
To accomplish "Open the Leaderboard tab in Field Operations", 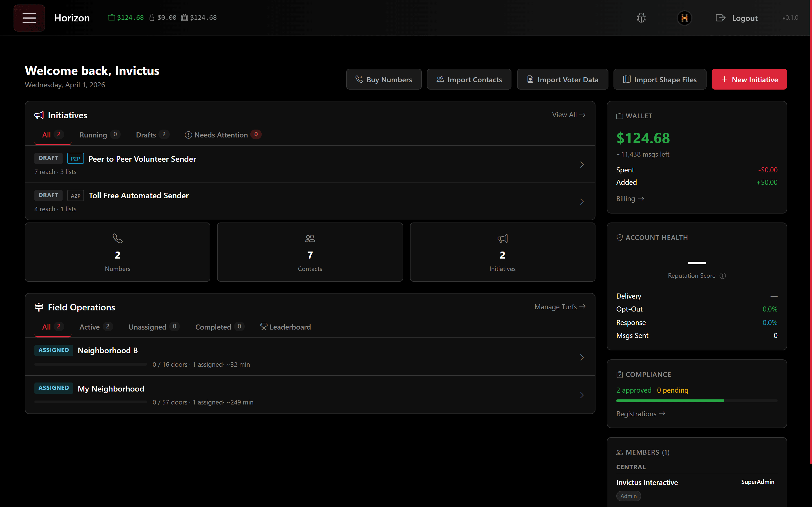I will 286,327.
